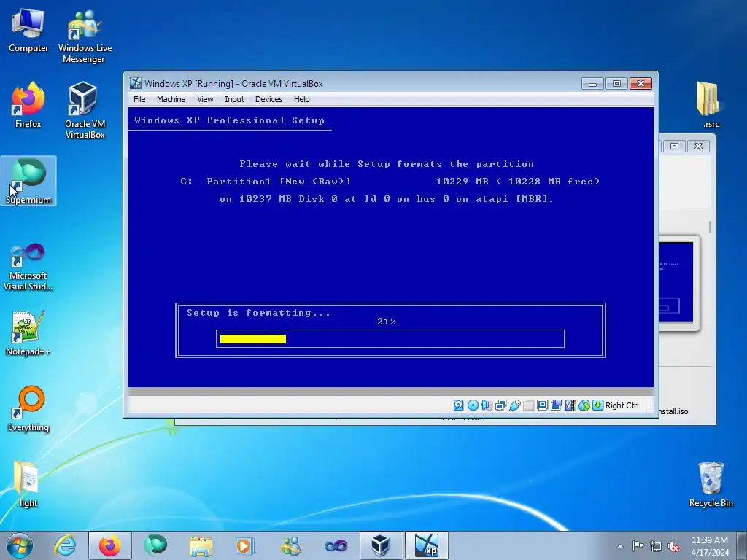The width and height of the screenshot is (747, 560).
Task: Open the clock showing 11:39 AM
Action: point(710,546)
